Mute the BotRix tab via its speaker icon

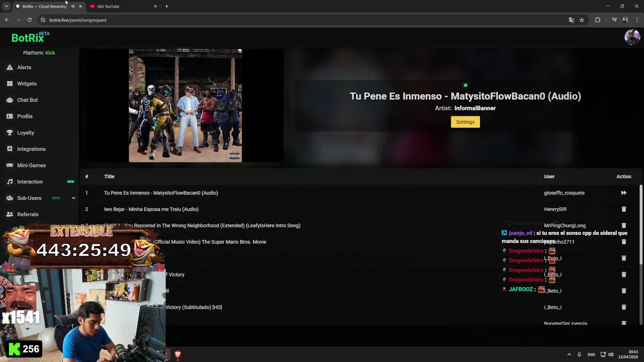coord(72,7)
